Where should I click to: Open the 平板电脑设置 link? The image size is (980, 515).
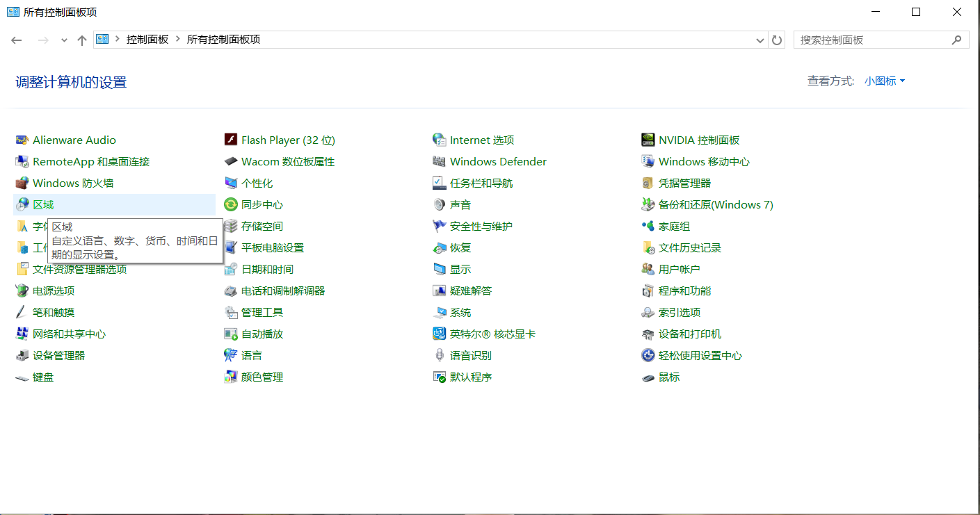pyautogui.click(x=273, y=247)
